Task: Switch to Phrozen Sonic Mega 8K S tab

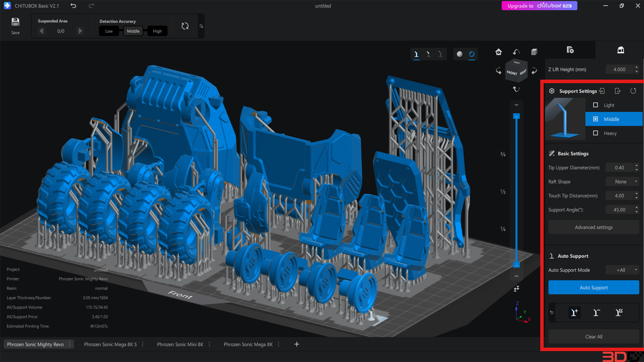Action: tap(110, 344)
